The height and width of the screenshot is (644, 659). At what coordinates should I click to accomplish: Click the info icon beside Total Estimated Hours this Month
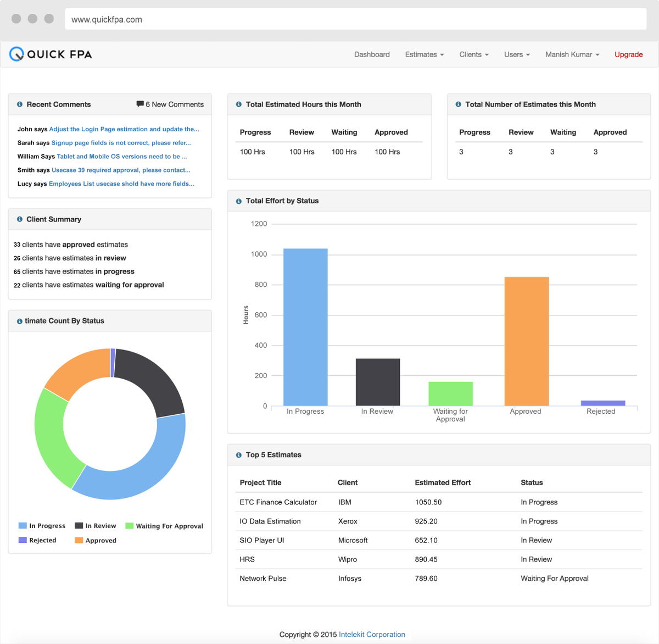pyautogui.click(x=238, y=104)
